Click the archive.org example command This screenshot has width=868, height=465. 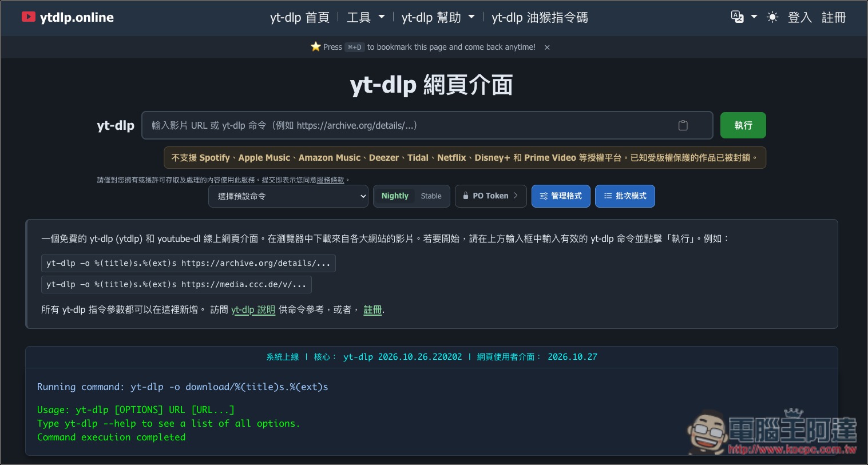(188, 263)
